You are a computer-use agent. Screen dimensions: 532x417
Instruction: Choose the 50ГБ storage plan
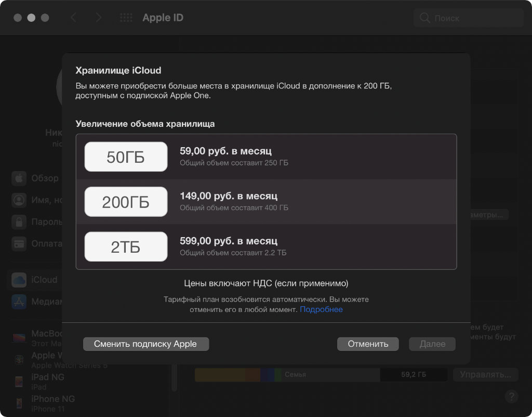click(x=126, y=157)
